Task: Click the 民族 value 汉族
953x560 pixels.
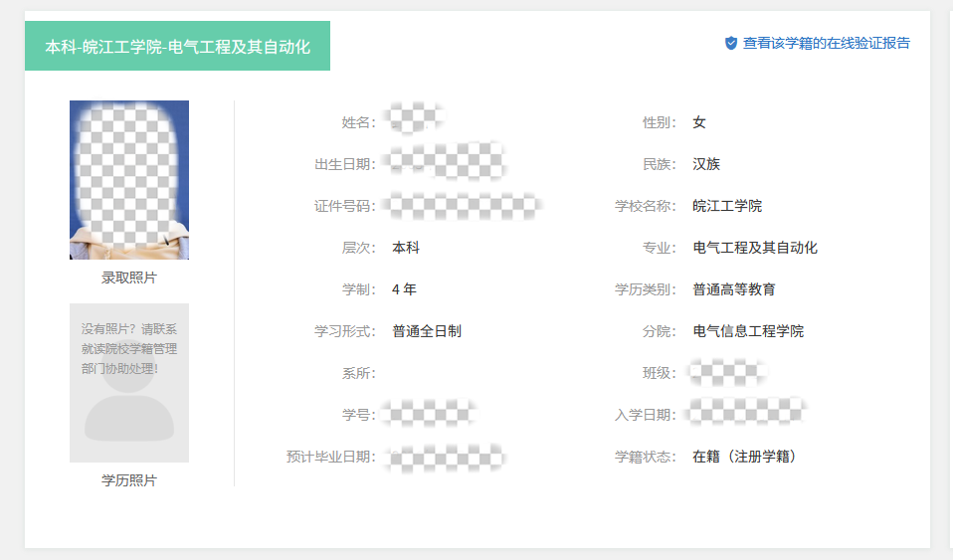Action: click(x=706, y=164)
